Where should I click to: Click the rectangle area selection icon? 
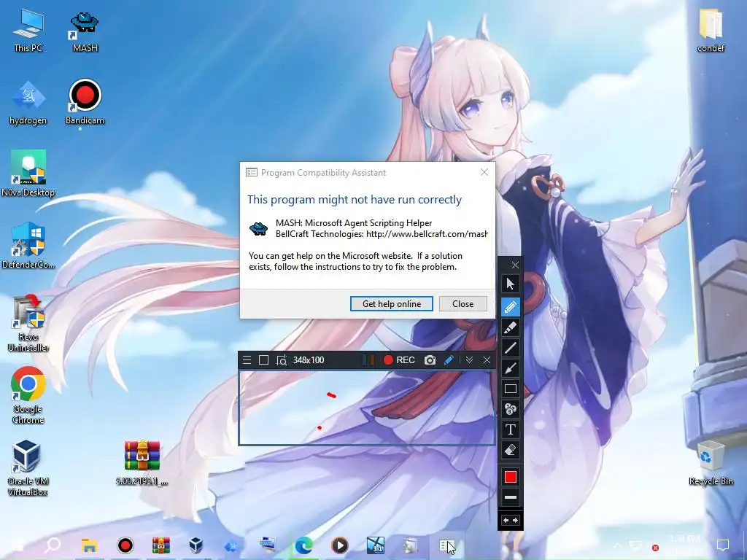(x=263, y=360)
